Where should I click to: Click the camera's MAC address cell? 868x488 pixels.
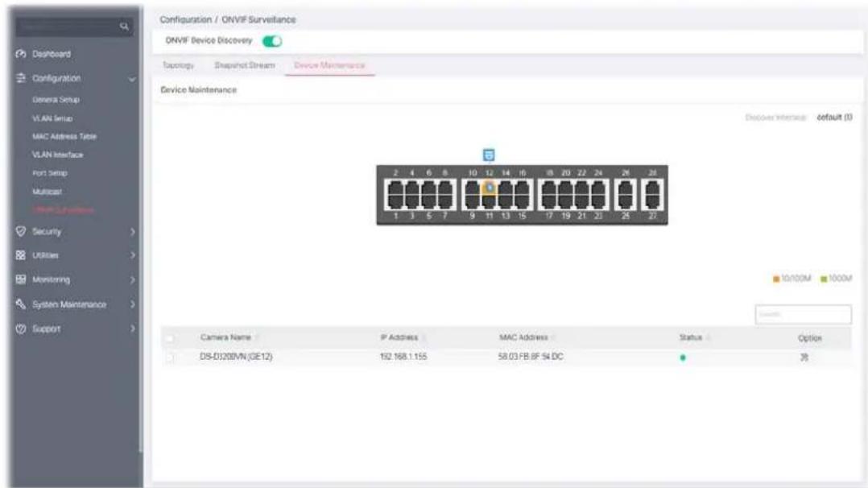[x=531, y=357]
